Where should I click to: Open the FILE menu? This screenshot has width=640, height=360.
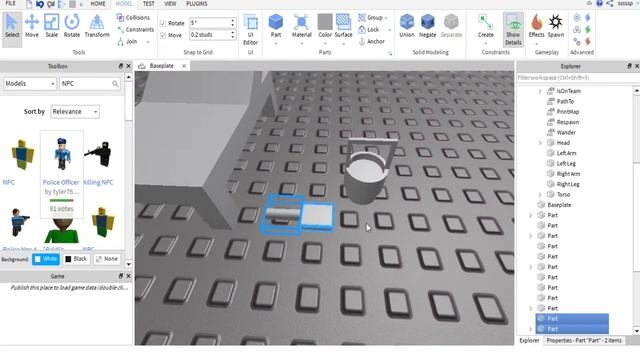(10, 4)
